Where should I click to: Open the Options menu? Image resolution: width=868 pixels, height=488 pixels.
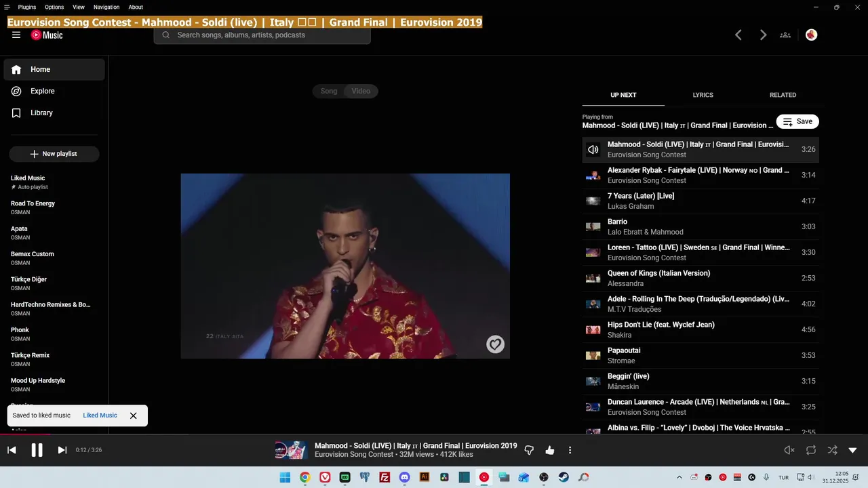54,7
